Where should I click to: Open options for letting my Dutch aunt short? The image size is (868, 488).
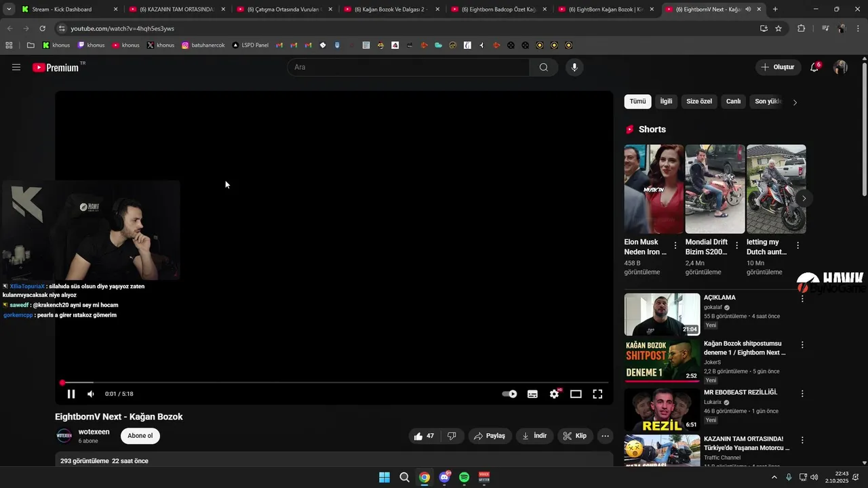tap(797, 245)
